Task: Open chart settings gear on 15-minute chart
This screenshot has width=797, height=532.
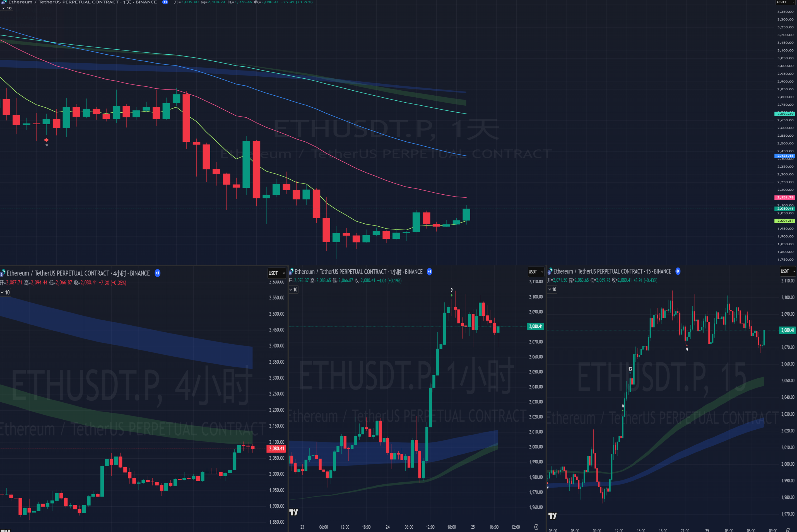Action: [788, 530]
